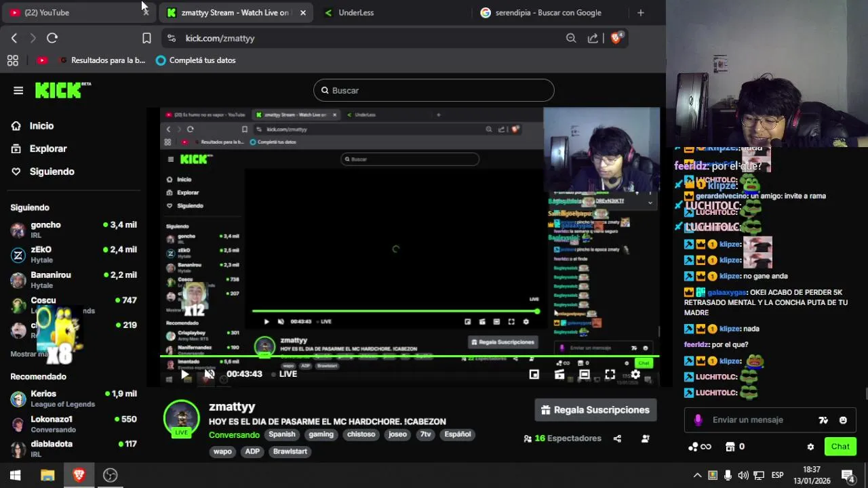Open the emoji picker in chat
The height and width of the screenshot is (488, 868).
[x=843, y=420]
